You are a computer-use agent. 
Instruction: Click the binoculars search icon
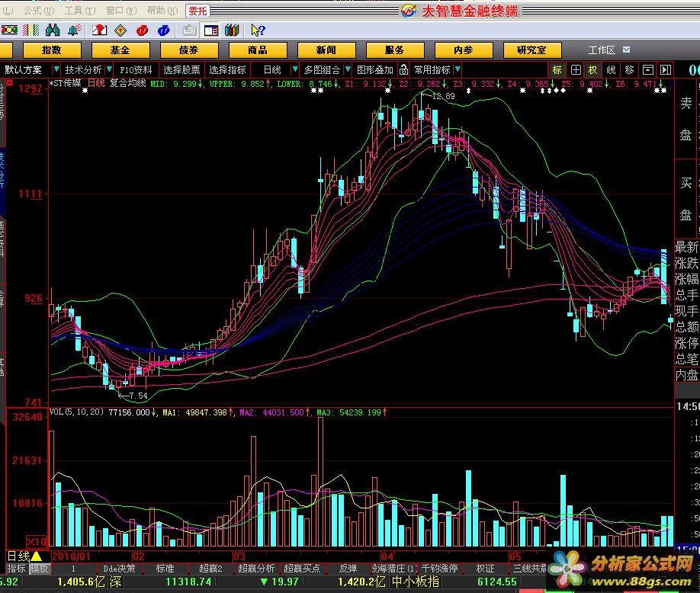tap(52, 30)
